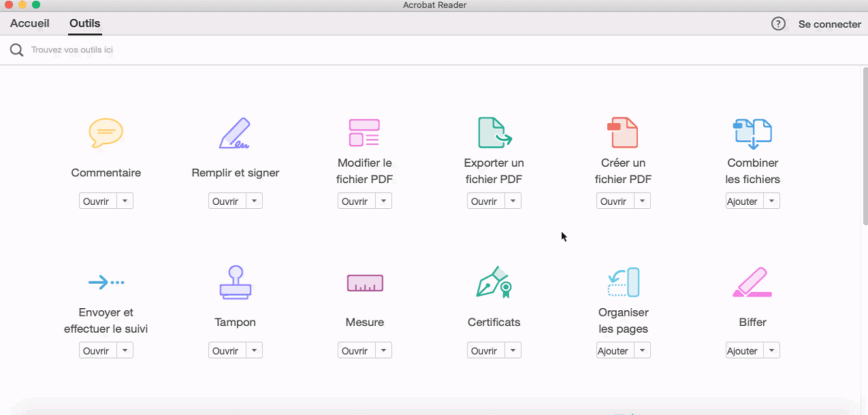
Task: Open the Mesure ruler icon
Action: click(365, 283)
